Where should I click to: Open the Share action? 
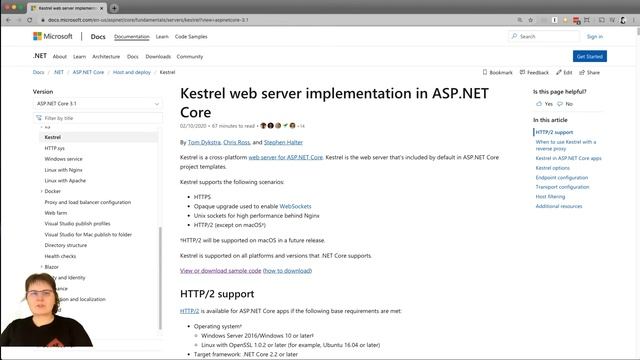click(589, 72)
